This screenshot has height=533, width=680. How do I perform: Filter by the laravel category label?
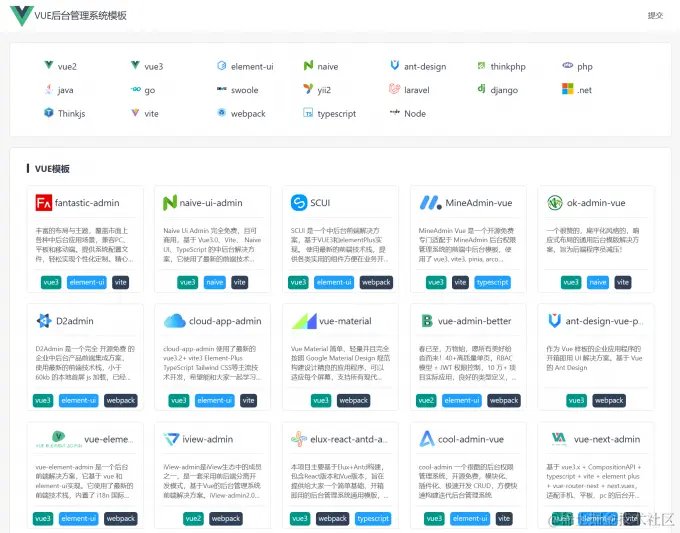point(417,90)
